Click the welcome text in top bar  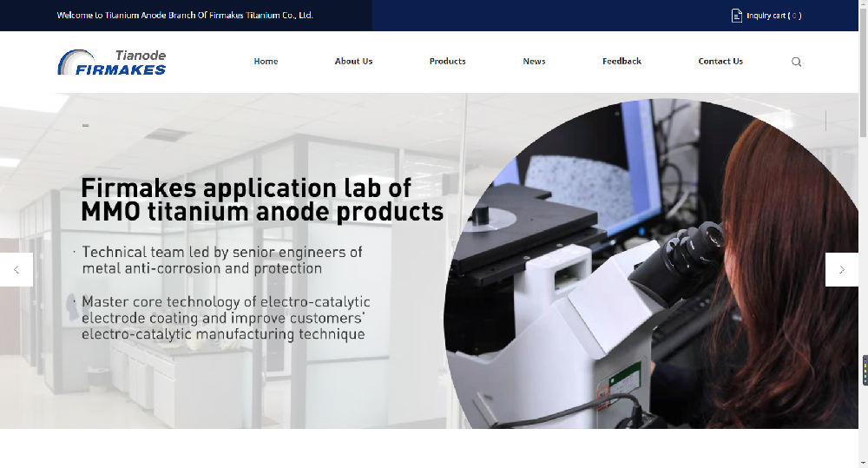(185, 15)
